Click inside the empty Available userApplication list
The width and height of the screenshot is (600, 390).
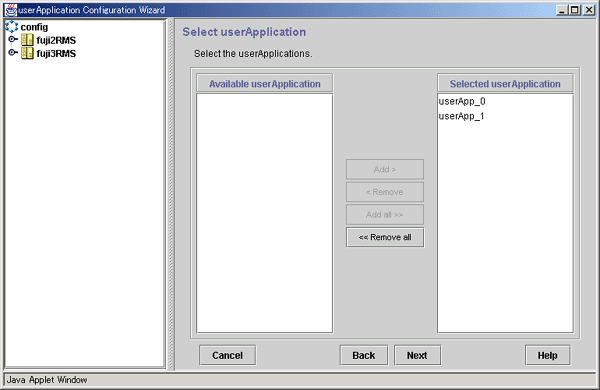tap(265, 213)
